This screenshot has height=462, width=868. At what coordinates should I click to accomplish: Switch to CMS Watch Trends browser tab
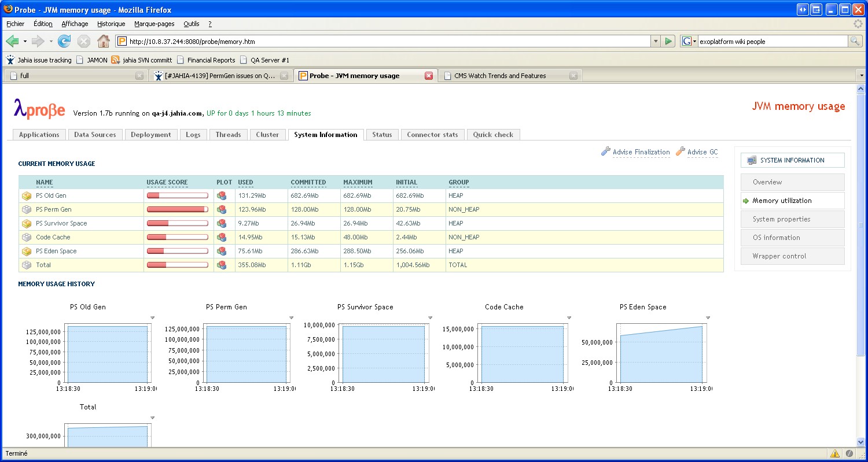point(510,76)
